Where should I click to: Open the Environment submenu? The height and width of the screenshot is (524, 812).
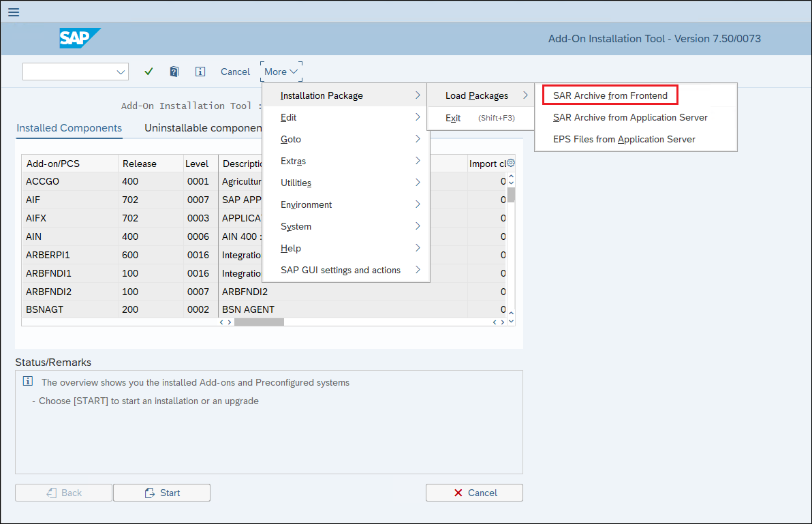point(346,204)
